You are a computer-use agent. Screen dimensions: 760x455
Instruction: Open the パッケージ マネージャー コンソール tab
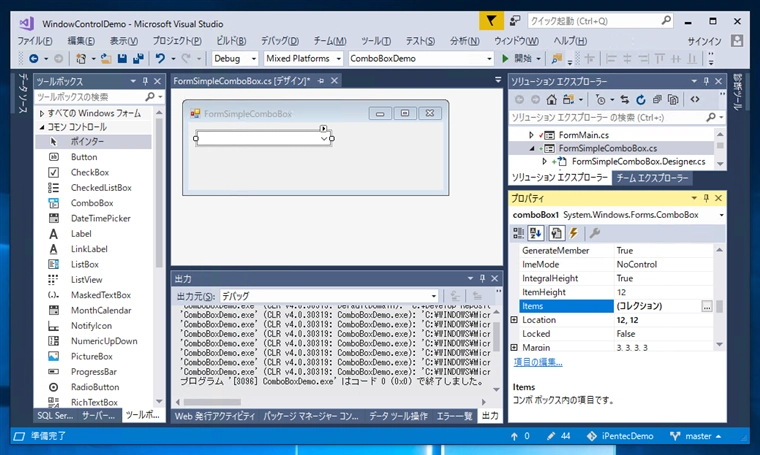[x=311, y=416]
